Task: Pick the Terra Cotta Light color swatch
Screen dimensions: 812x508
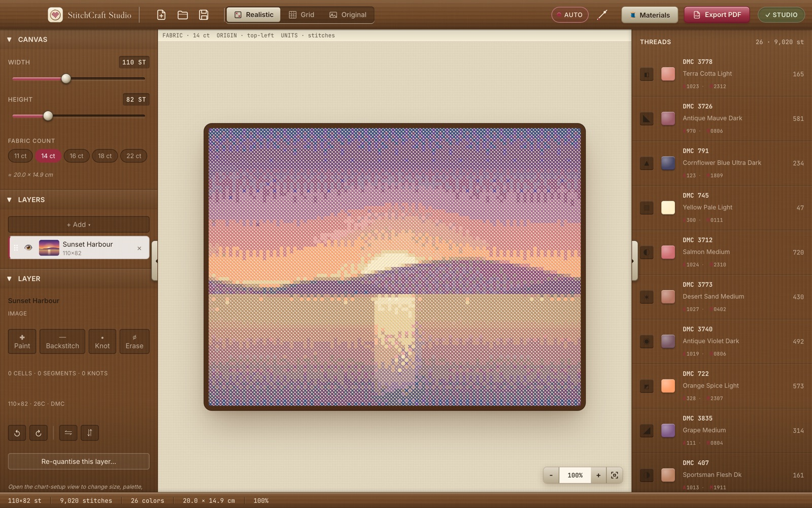Action: 668,74
